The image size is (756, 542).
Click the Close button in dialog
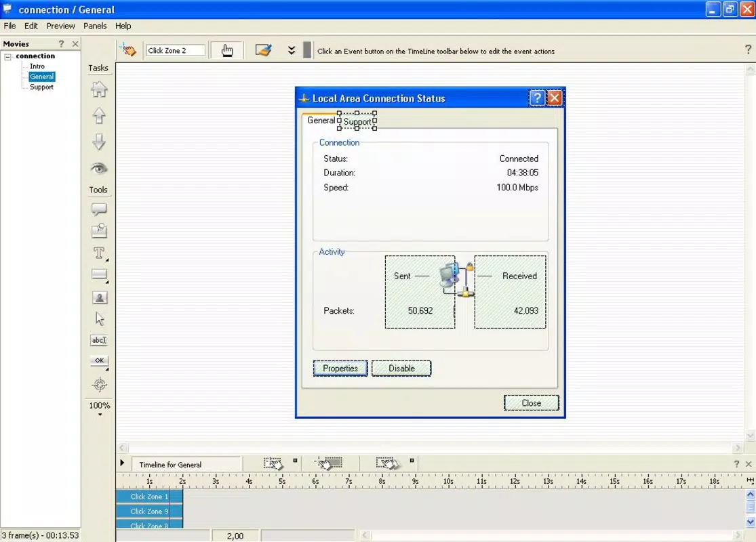point(532,402)
